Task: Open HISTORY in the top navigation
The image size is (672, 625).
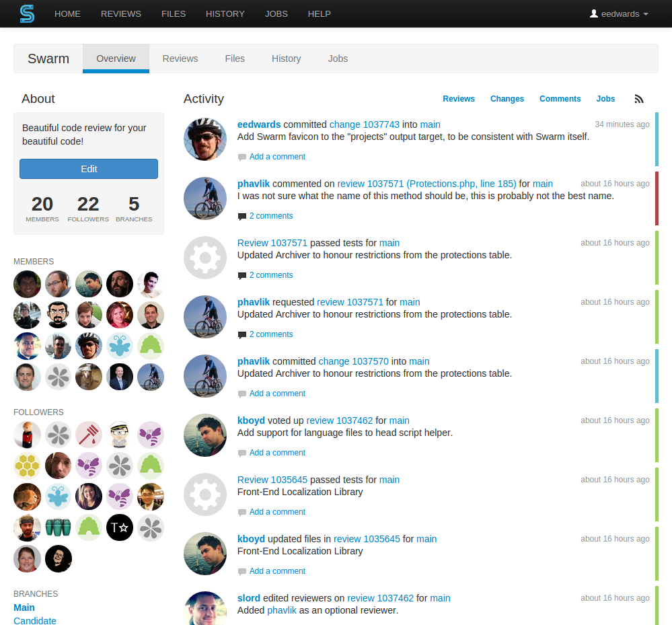Action: pyautogui.click(x=225, y=13)
